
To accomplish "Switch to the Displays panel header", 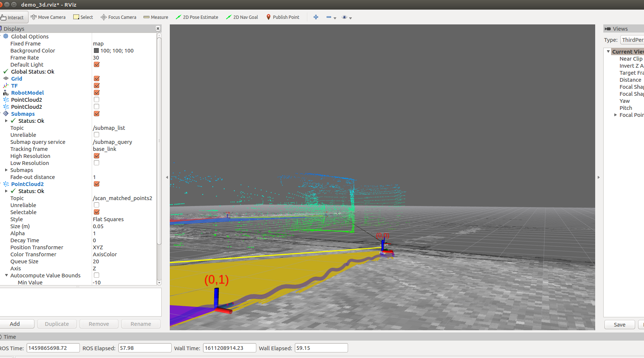I will click(x=13, y=28).
